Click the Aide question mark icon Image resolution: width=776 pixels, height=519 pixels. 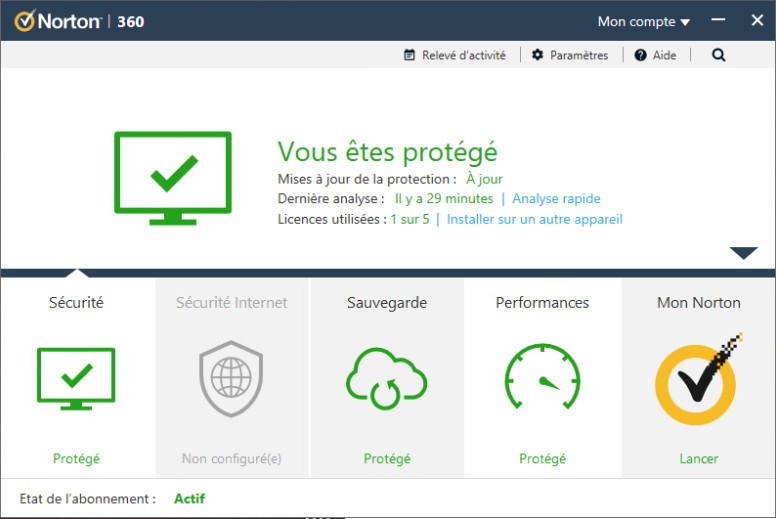640,55
